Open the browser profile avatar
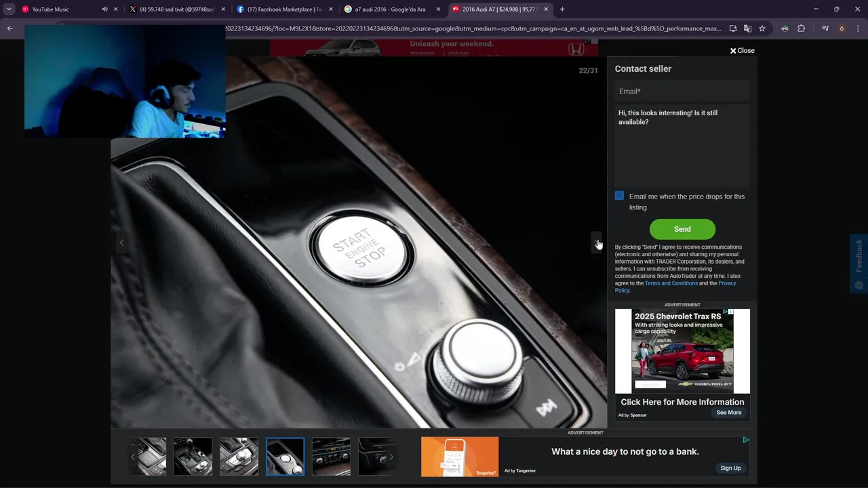The height and width of the screenshot is (488, 868). (x=842, y=28)
